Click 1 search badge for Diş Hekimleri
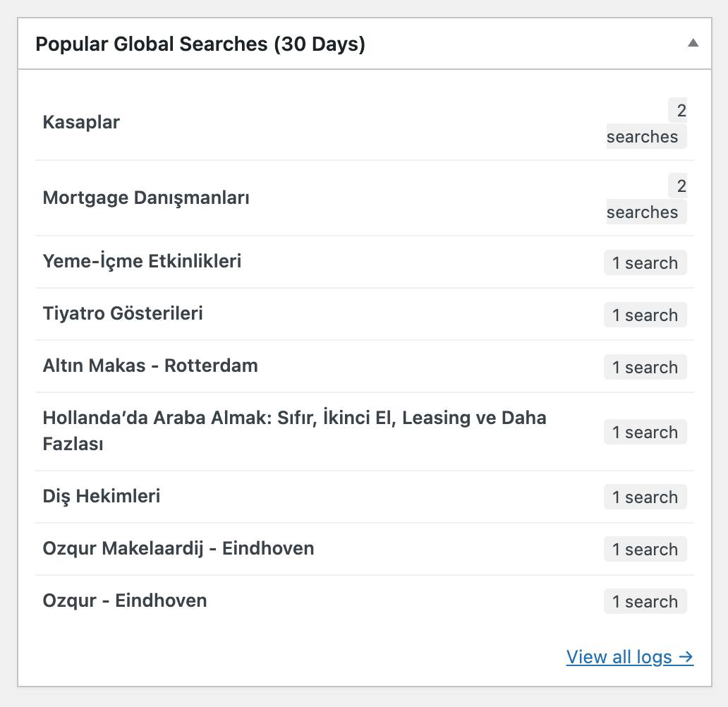Image resolution: width=728 pixels, height=707 pixels. tap(645, 497)
